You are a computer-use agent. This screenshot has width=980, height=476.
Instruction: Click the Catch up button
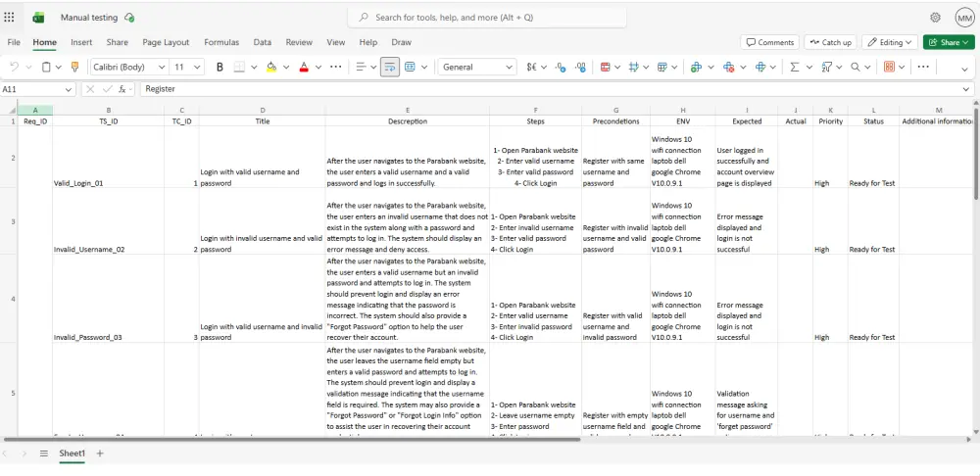(x=830, y=42)
